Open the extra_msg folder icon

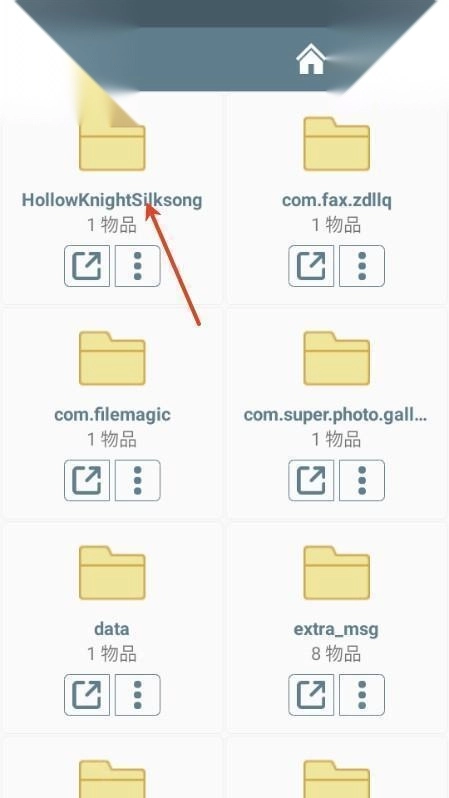(x=336, y=573)
